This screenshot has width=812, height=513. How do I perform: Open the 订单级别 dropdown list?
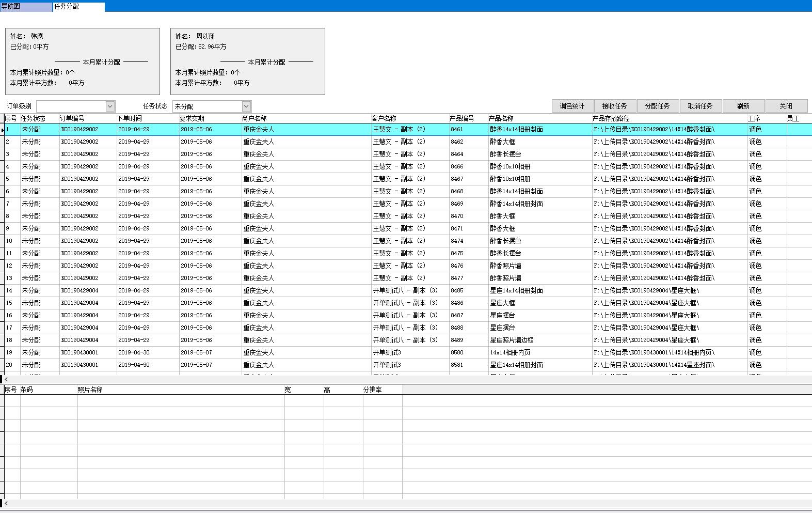click(x=110, y=106)
